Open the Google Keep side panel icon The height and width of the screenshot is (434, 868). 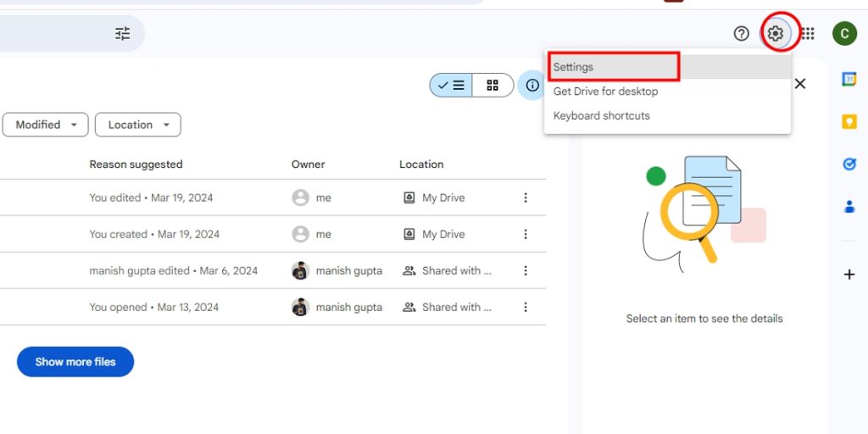coord(849,122)
